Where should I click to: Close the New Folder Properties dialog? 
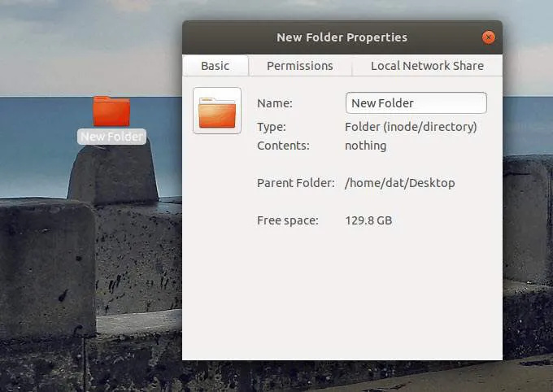488,37
